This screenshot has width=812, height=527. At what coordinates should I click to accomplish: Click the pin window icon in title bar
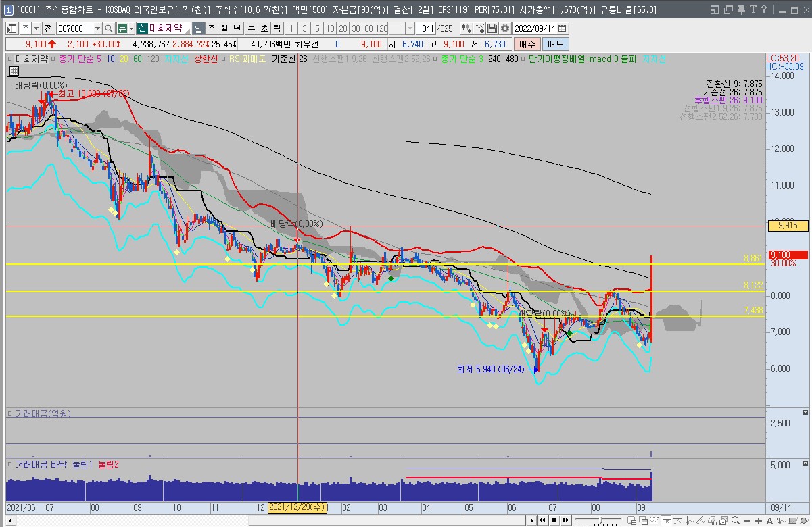click(x=741, y=9)
